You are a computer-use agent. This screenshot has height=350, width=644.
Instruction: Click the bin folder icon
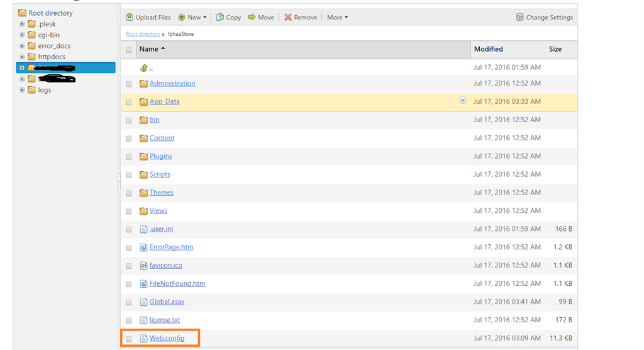click(x=143, y=120)
